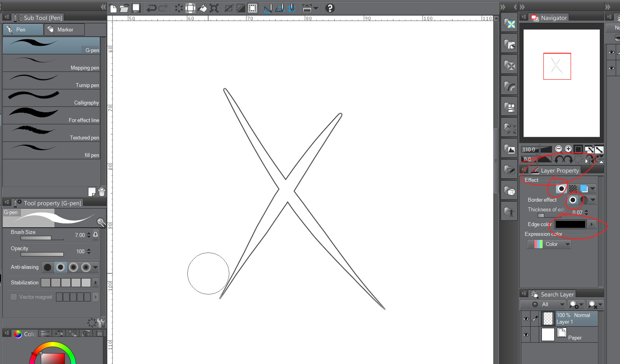
Task: Open the image material folder with mountain icon
Action: 510,149
